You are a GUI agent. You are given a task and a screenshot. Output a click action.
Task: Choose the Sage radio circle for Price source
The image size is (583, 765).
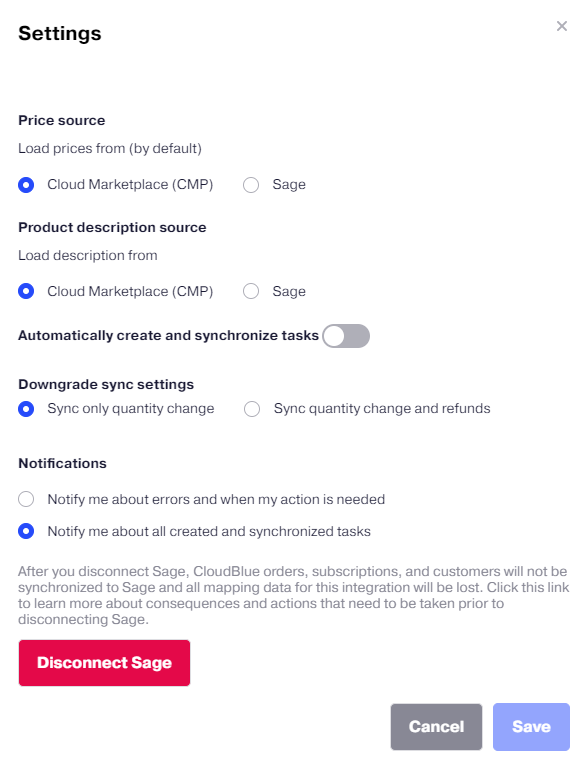click(251, 185)
